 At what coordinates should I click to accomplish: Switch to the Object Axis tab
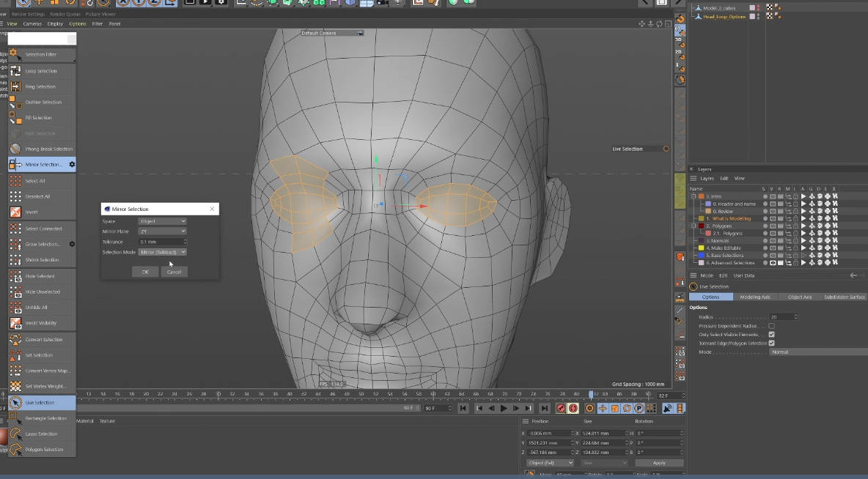click(x=800, y=297)
